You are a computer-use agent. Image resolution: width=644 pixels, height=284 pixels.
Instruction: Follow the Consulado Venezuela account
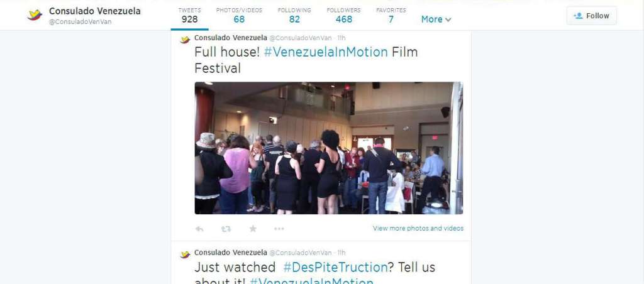pos(591,16)
